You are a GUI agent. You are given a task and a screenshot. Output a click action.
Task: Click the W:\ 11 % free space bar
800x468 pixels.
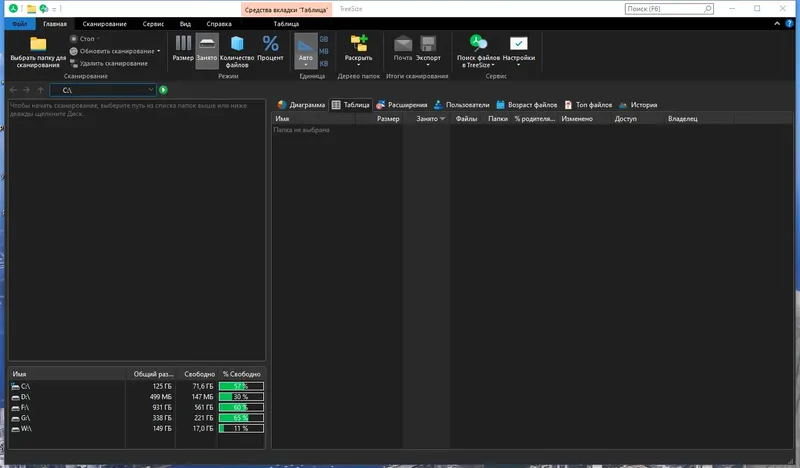point(241,428)
